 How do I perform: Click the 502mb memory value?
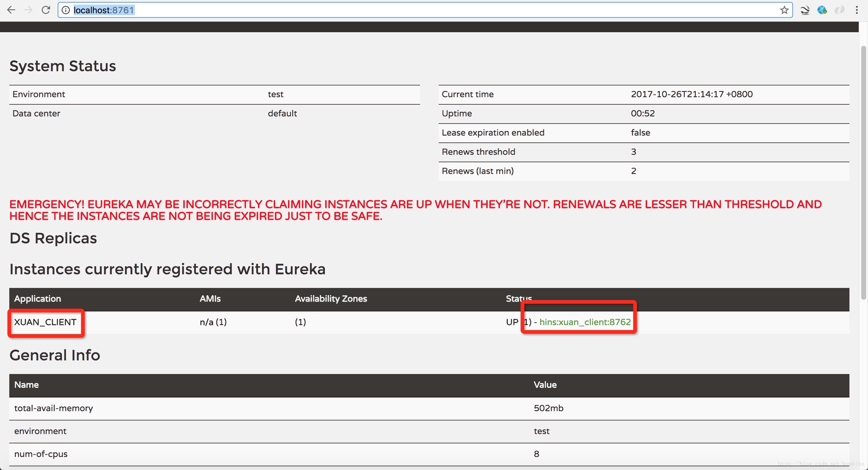coord(548,408)
